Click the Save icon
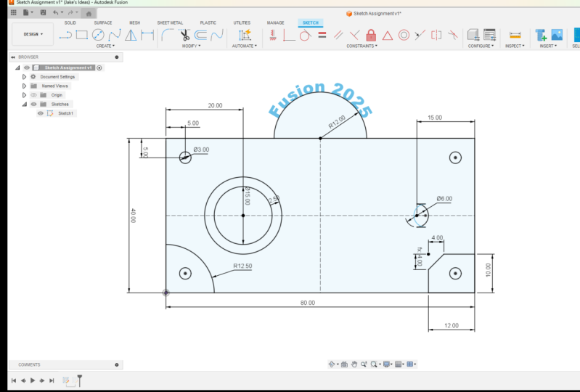Image resolution: width=580 pixels, height=392 pixels. pos(43,12)
